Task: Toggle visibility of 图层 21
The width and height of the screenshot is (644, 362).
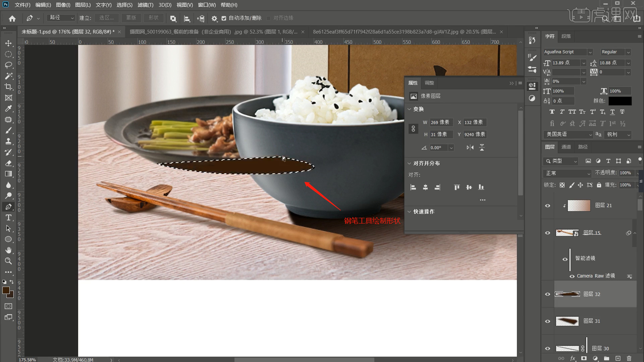Action: coord(548,205)
